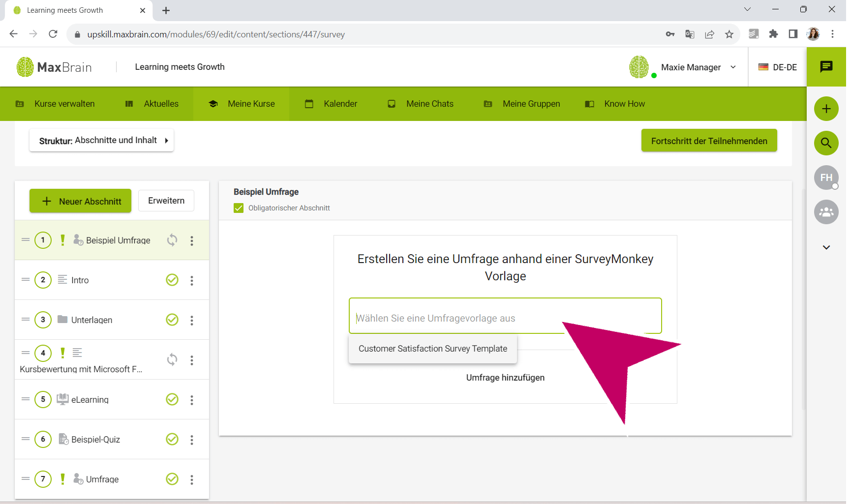Go to Meine Chats
Screen dimensions: 851x504
click(421, 104)
